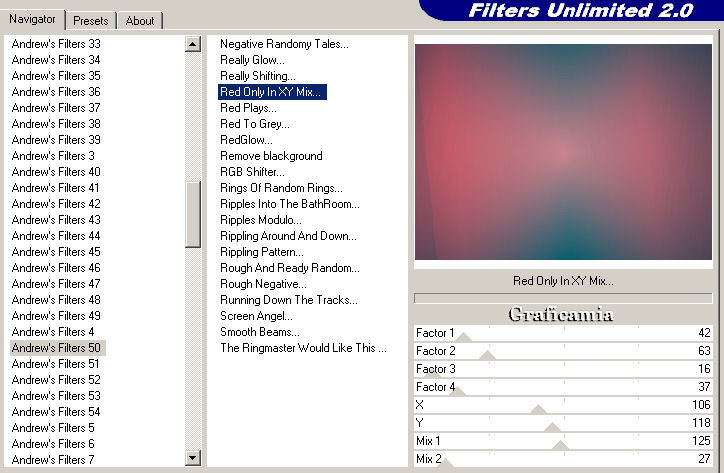724x473 pixels.
Task: Open the Presets tab
Action: pyautogui.click(x=90, y=21)
